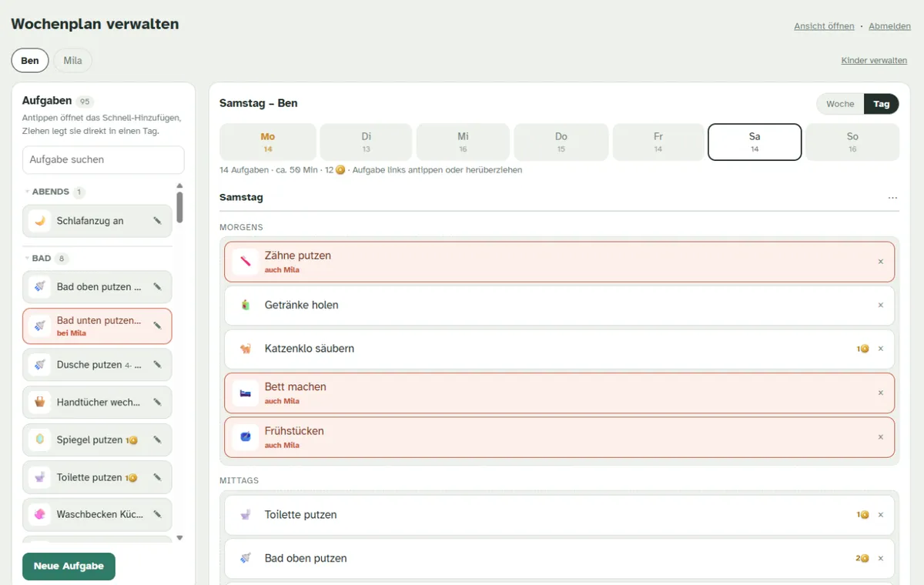Open the Ansicht öffnen link

pos(824,26)
